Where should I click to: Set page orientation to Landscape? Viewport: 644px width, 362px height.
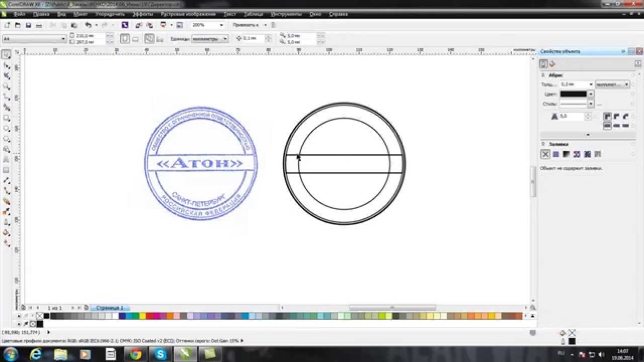tap(135, 39)
